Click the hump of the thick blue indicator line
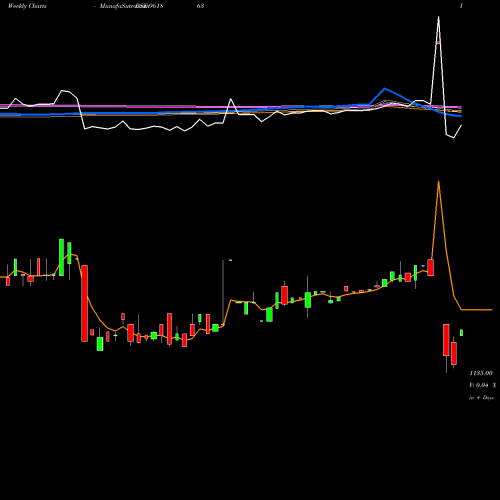Viewport: 500px width, 500px height. click(x=385, y=89)
